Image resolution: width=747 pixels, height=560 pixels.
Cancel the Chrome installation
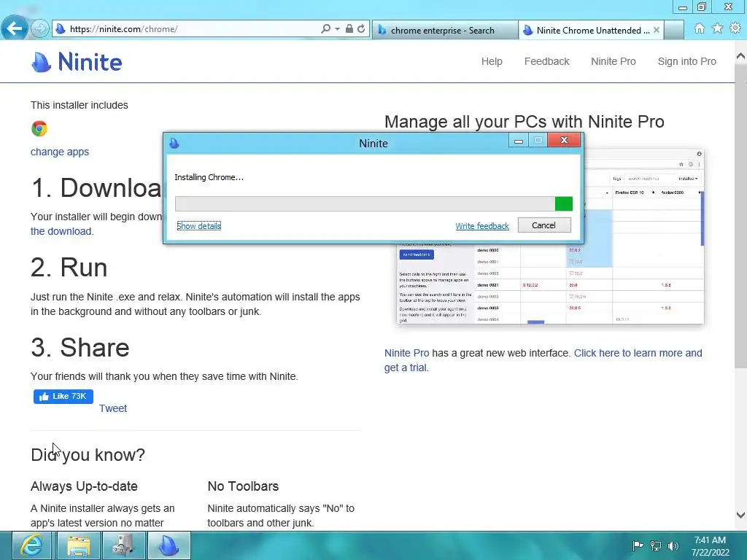tap(544, 225)
